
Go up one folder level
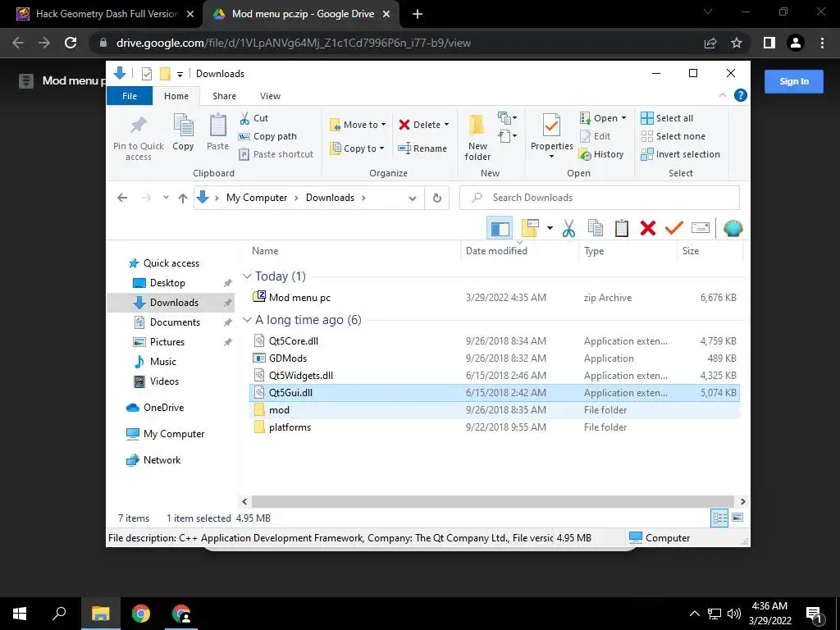click(x=183, y=198)
